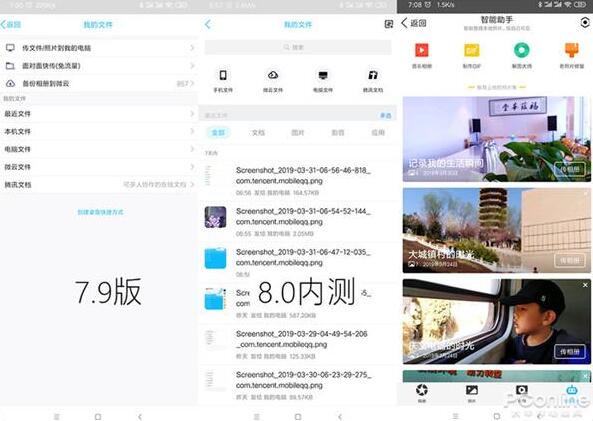
Task: Switch to the 图片 filter tab
Action: [x=298, y=132]
